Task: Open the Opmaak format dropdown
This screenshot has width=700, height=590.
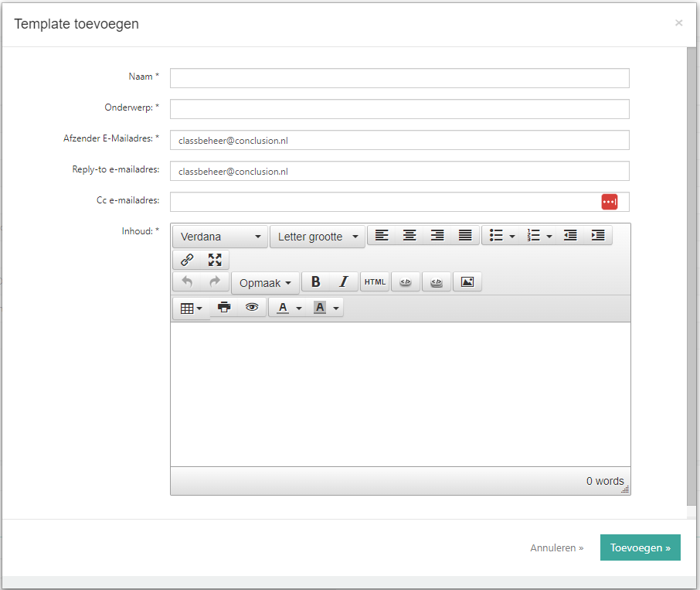Action: pyautogui.click(x=265, y=283)
